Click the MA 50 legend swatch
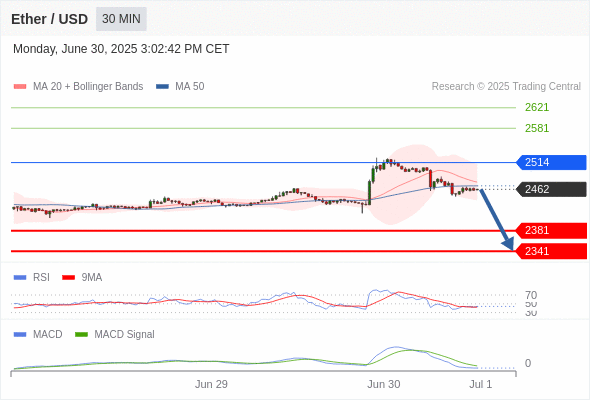 162,87
